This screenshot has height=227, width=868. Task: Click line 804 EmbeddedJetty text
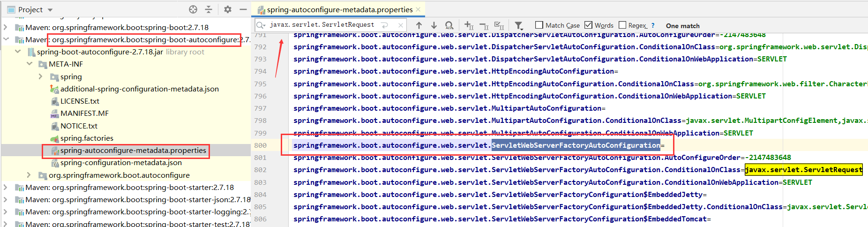pyautogui.click(x=675, y=195)
